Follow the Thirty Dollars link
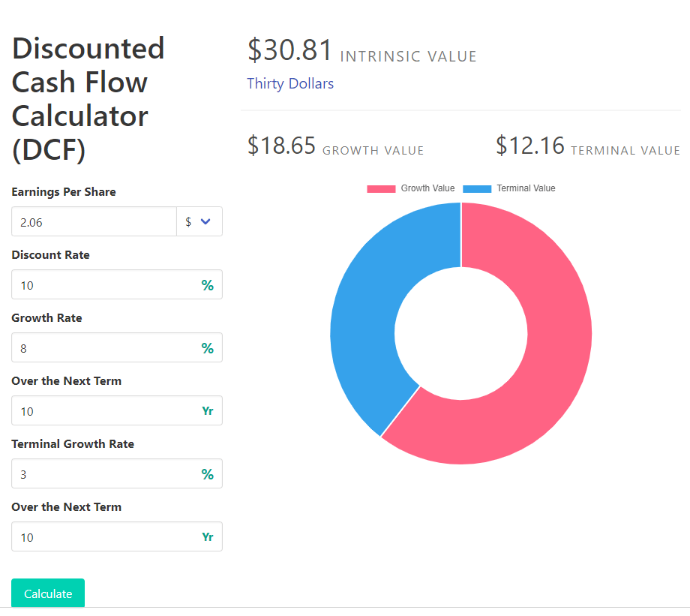 pos(290,83)
